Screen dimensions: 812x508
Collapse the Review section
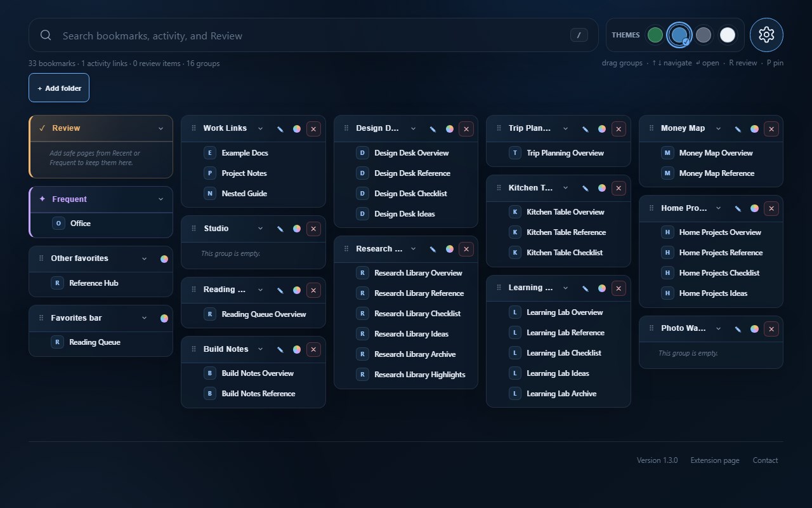pyautogui.click(x=160, y=128)
